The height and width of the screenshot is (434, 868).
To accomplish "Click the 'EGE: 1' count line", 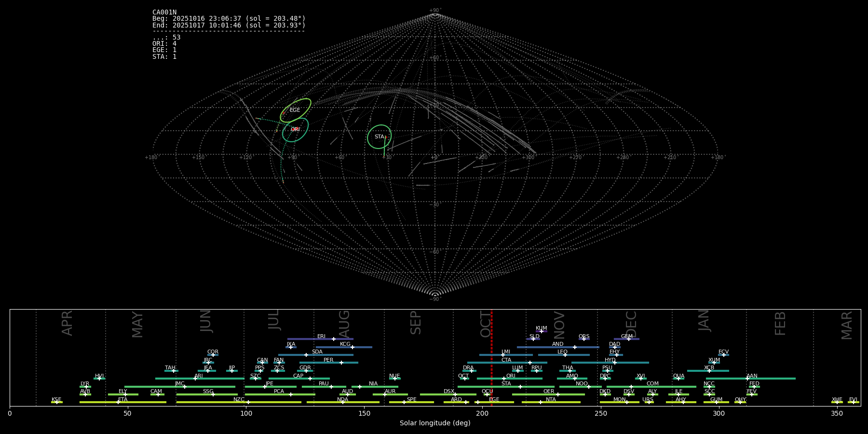I will pyautogui.click(x=164, y=50).
